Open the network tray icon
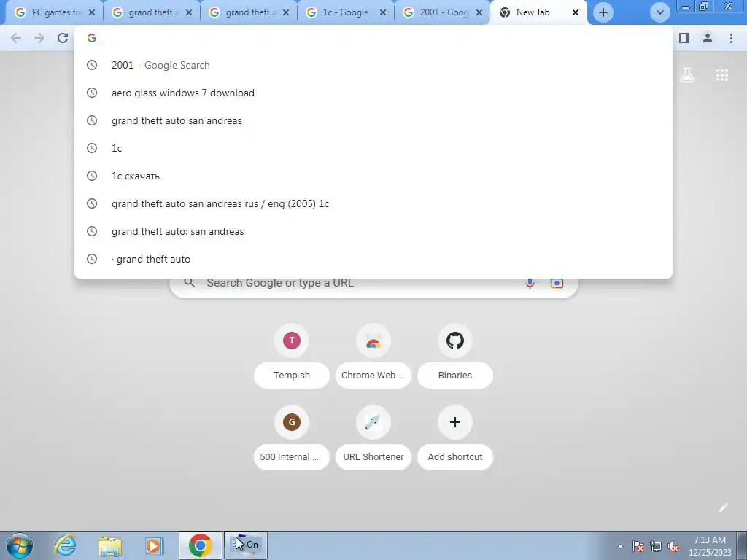Image resolution: width=747 pixels, height=560 pixels. point(656,546)
